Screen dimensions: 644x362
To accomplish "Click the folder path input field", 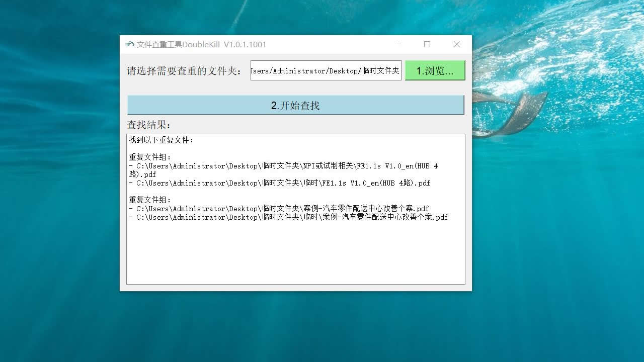I will (325, 70).
